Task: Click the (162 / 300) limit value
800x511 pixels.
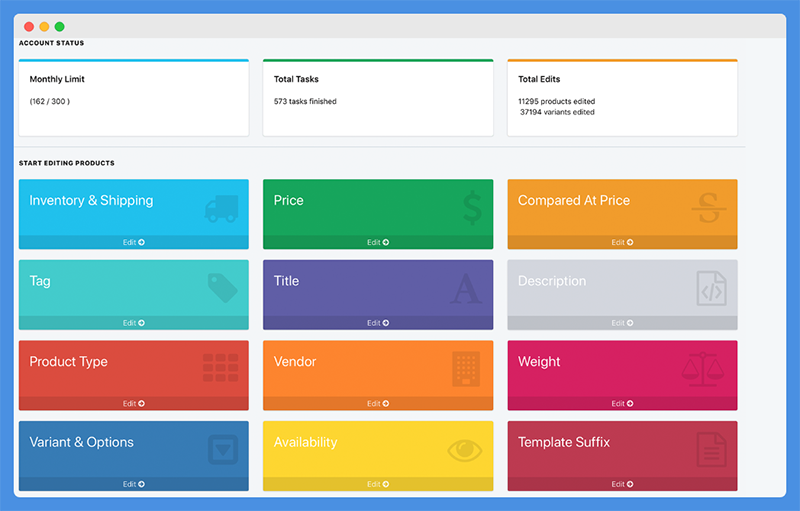Action: pyautogui.click(x=50, y=101)
